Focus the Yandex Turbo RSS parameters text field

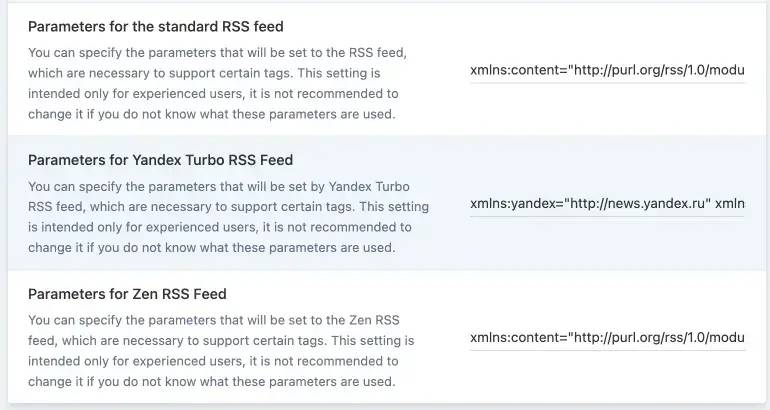click(607, 204)
